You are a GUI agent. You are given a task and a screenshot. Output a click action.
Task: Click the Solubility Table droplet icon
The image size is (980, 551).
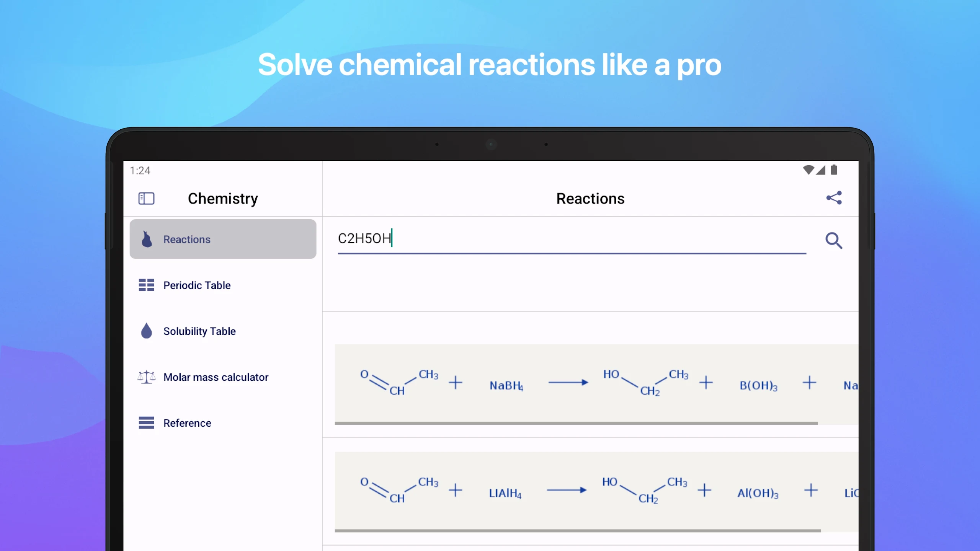(x=146, y=331)
